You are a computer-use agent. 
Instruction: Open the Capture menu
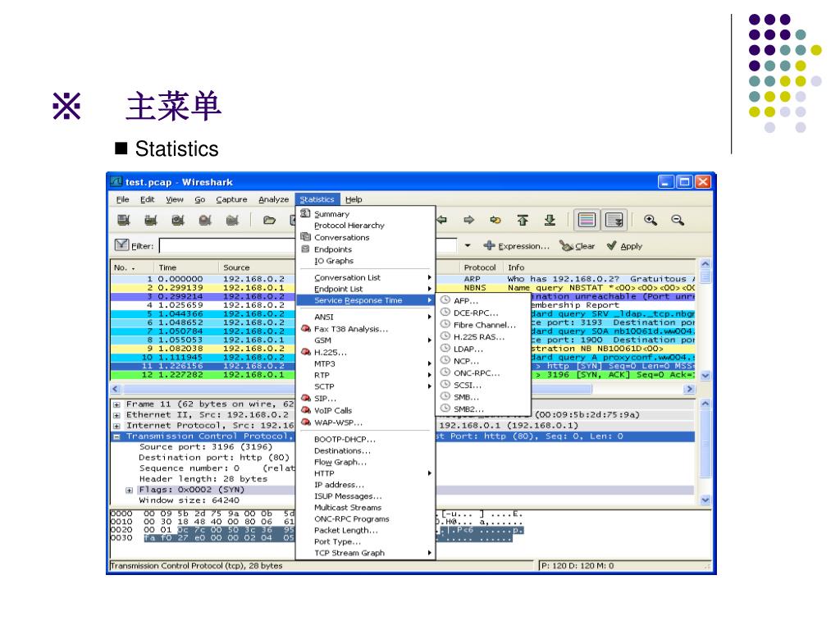coord(231,199)
